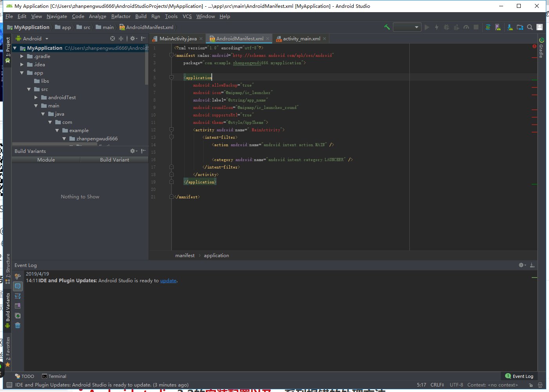Click the Search Everywhere magnifier icon
This screenshot has height=392, width=549.
coord(530,27)
